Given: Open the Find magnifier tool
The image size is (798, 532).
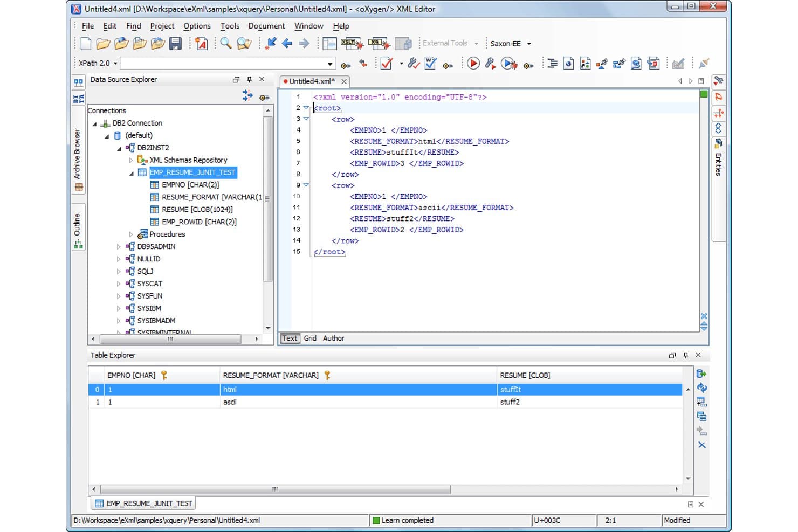Looking at the screenshot, I should [x=226, y=44].
